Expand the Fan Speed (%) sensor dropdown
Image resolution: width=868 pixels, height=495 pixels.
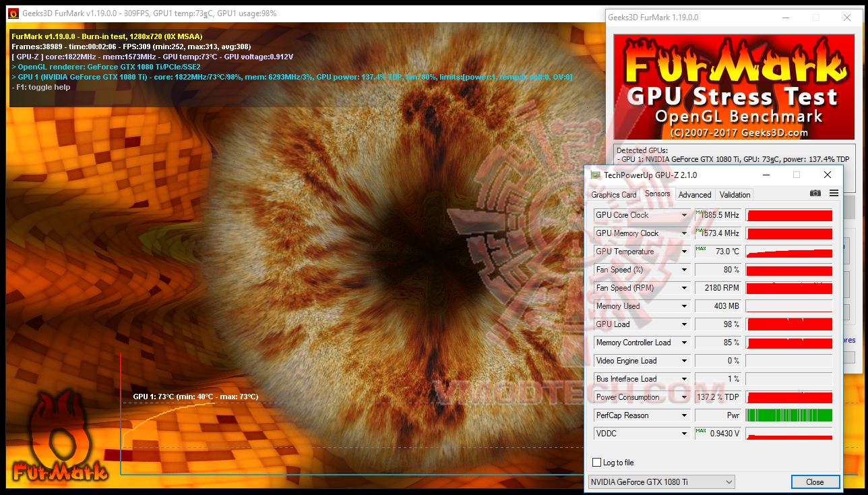click(684, 270)
